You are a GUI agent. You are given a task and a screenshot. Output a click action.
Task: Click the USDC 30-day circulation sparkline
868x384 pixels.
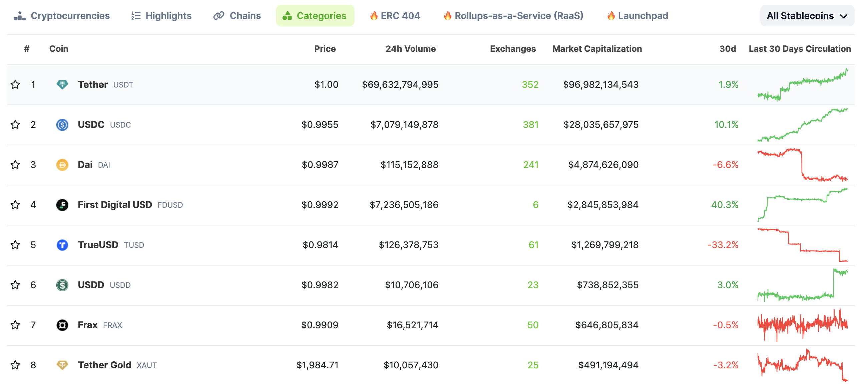(802, 125)
